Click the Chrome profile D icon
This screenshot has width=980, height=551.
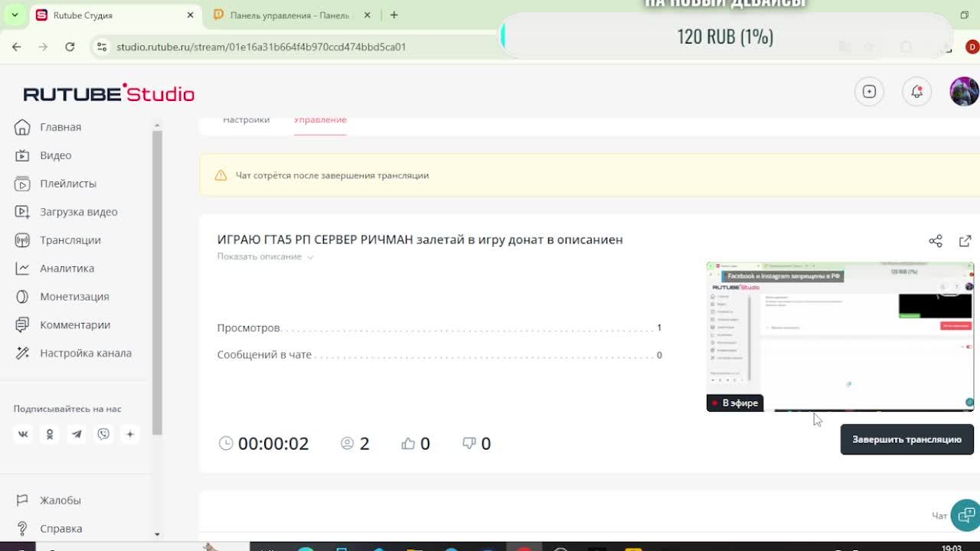(x=972, y=47)
